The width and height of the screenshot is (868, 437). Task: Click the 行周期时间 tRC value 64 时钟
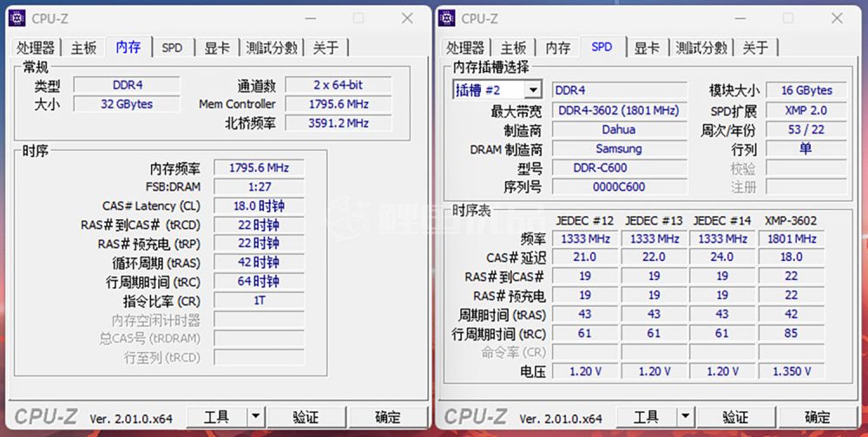259,281
